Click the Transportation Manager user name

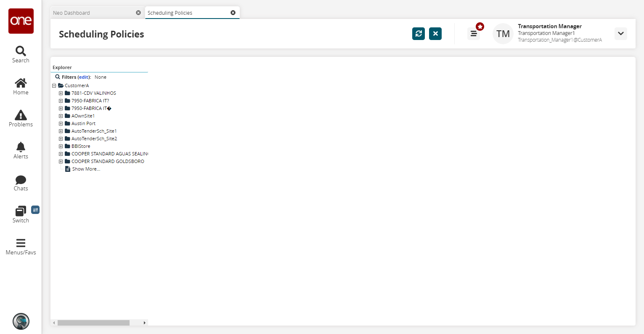point(550,26)
